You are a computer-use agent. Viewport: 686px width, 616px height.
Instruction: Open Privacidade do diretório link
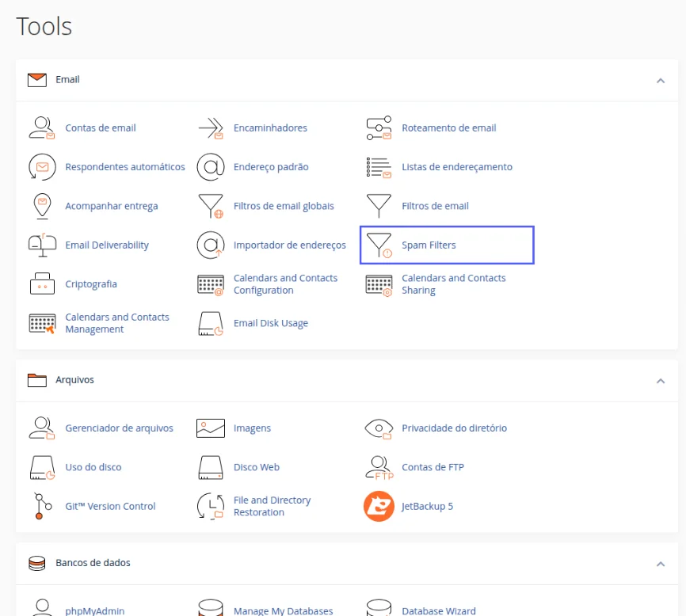pyautogui.click(x=454, y=428)
